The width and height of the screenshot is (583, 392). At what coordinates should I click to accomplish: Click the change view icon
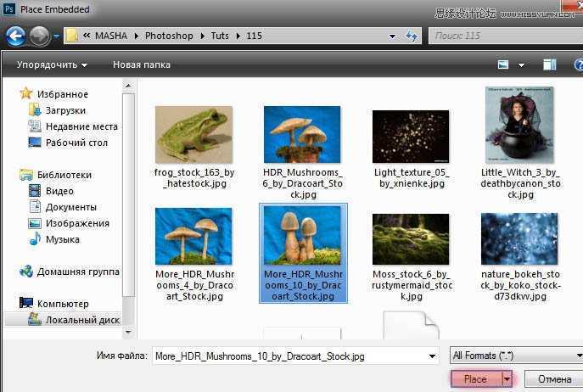[x=503, y=64]
